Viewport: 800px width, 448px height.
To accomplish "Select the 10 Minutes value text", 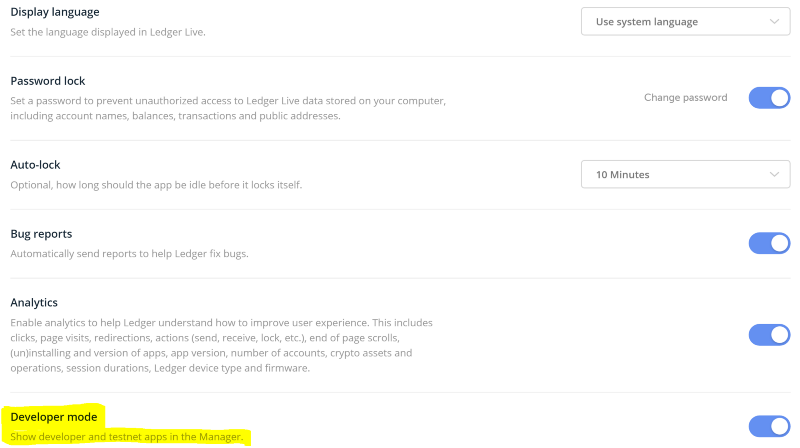I will coord(622,175).
